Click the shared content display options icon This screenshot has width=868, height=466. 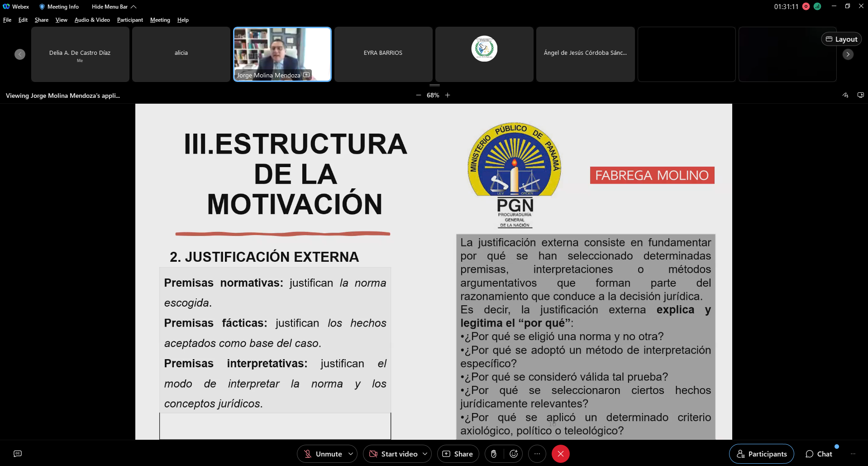click(x=860, y=95)
